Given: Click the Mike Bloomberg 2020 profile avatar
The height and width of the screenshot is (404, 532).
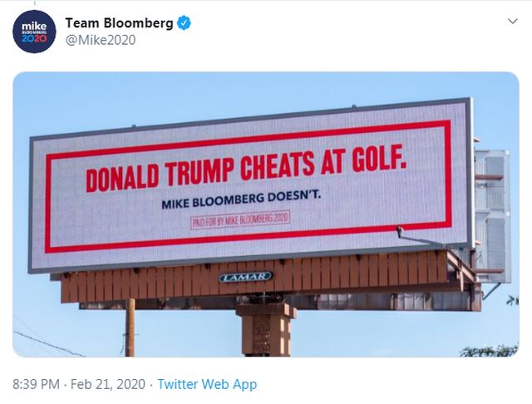Looking at the screenshot, I should (35, 32).
